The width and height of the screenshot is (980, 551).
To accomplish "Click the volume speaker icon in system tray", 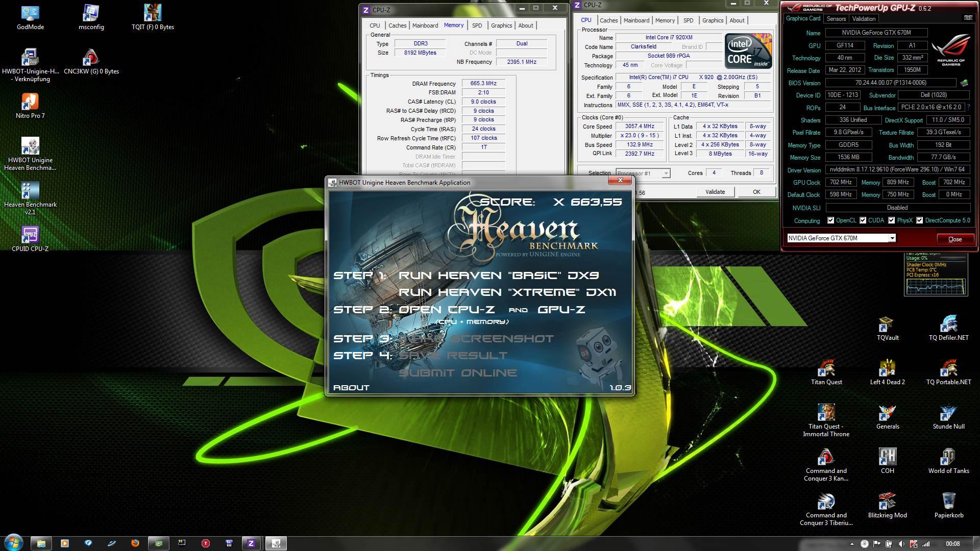I will 901,544.
